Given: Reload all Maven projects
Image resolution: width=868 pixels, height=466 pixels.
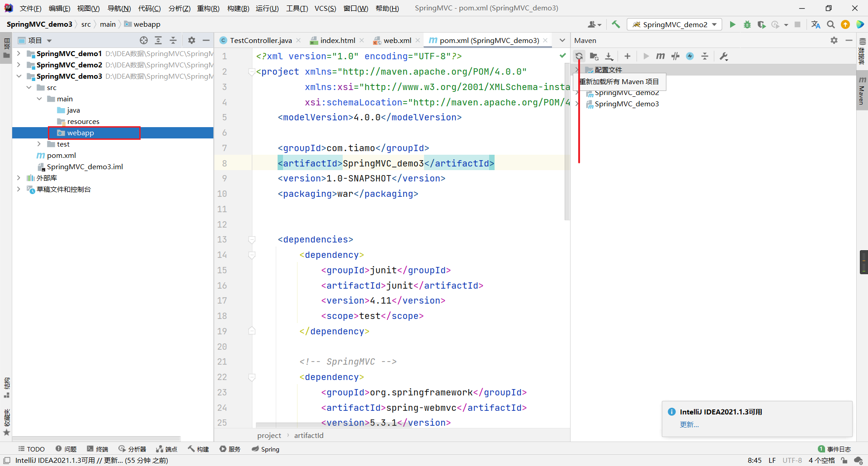Looking at the screenshot, I should coord(579,56).
